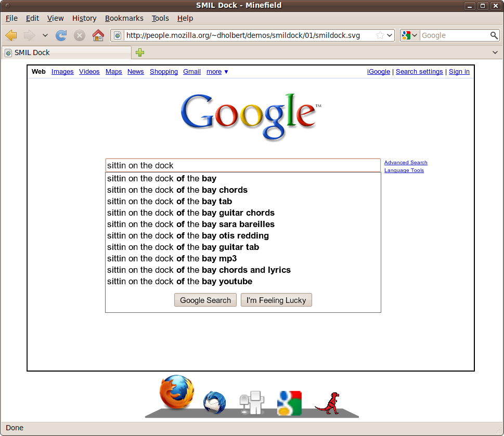Click the Firefox icon in the dock

[177, 392]
